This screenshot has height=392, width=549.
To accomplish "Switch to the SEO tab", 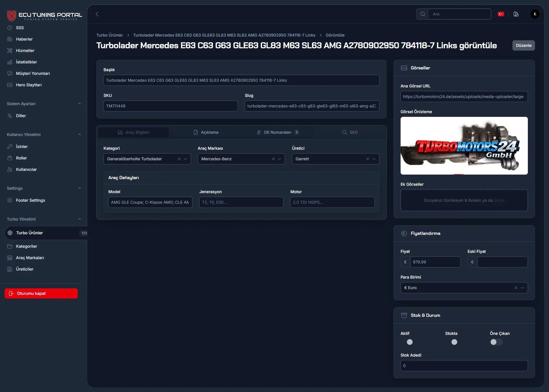I will pos(350,132).
